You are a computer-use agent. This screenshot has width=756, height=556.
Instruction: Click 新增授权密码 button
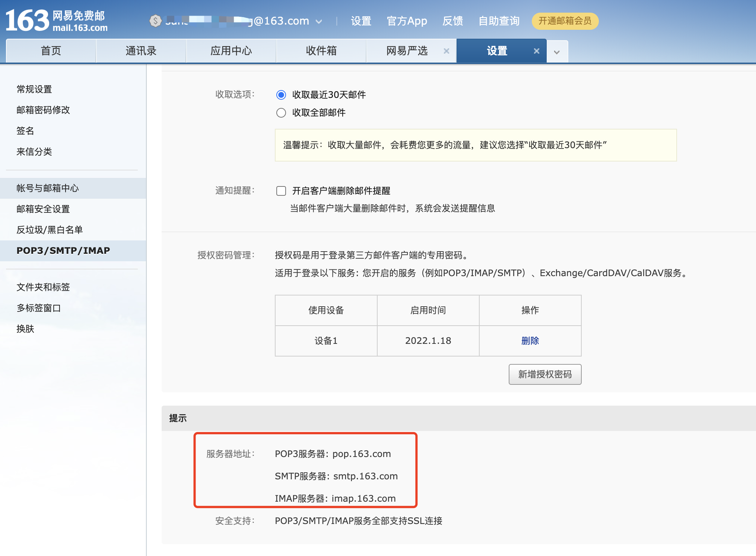[x=544, y=374]
